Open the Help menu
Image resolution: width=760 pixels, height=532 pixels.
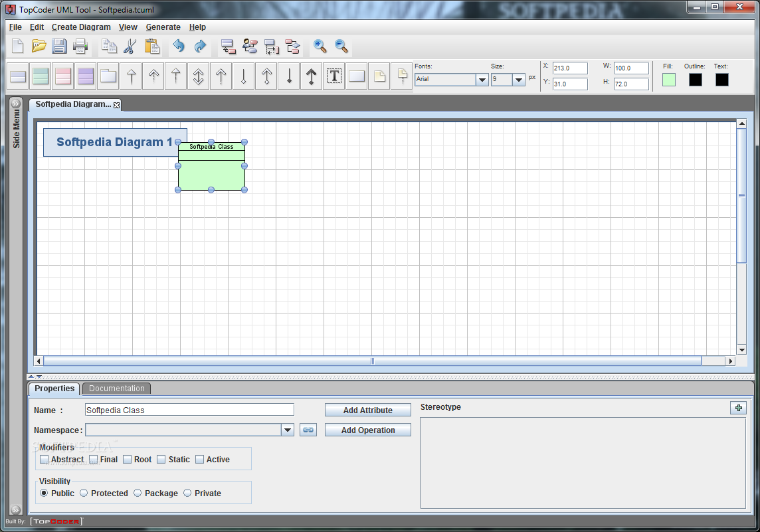[x=197, y=27]
